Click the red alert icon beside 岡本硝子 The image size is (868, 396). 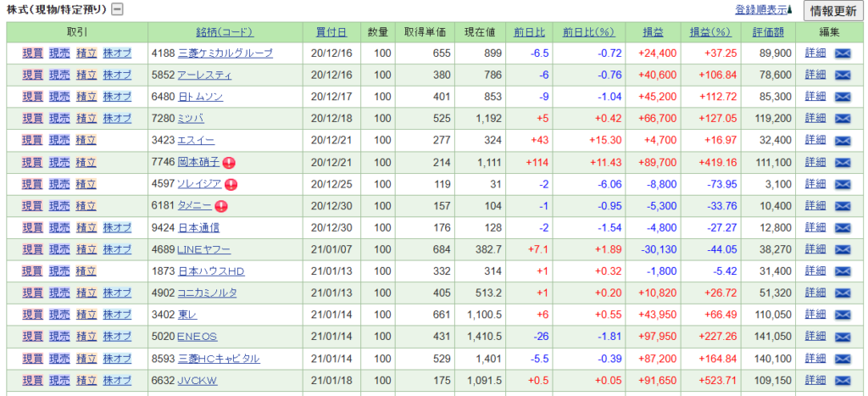pyautogui.click(x=229, y=162)
